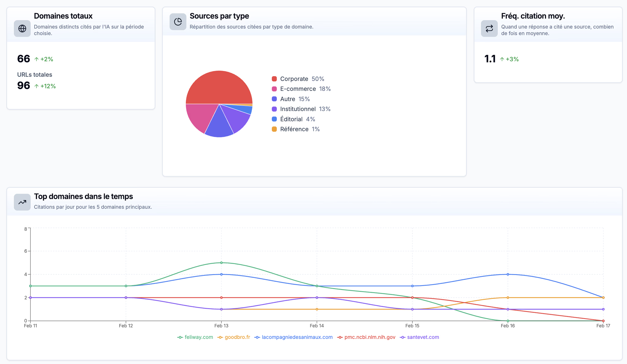Click the green peak data point at Feb 13
This screenshot has width=627, height=364.
[x=221, y=262]
